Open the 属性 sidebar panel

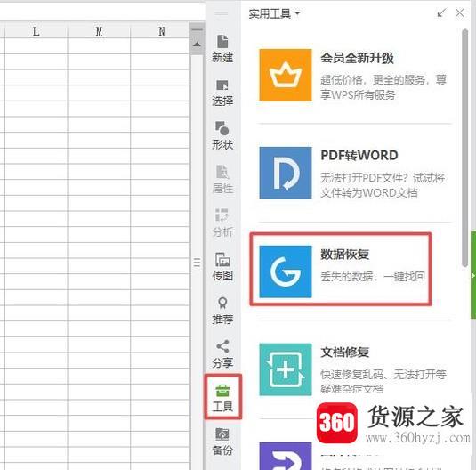(x=222, y=179)
